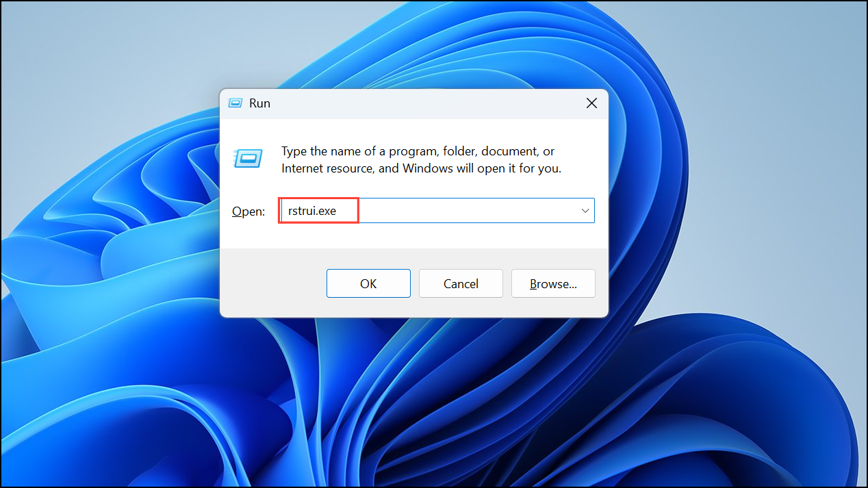Expand the Open field history dropdown
The height and width of the screenshot is (488, 868).
coord(585,211)
